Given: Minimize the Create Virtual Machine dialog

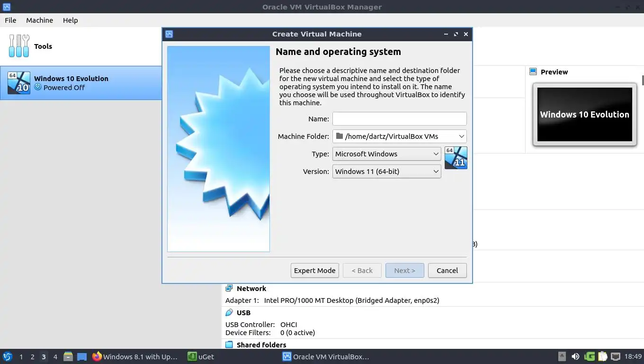Looking at the screenshot, I should tap(446, 34).
